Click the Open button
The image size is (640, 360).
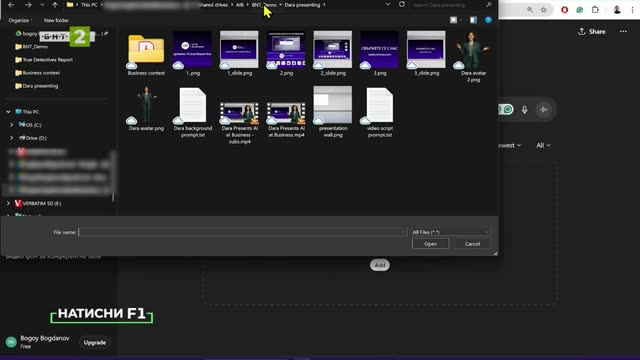(430, 244)
